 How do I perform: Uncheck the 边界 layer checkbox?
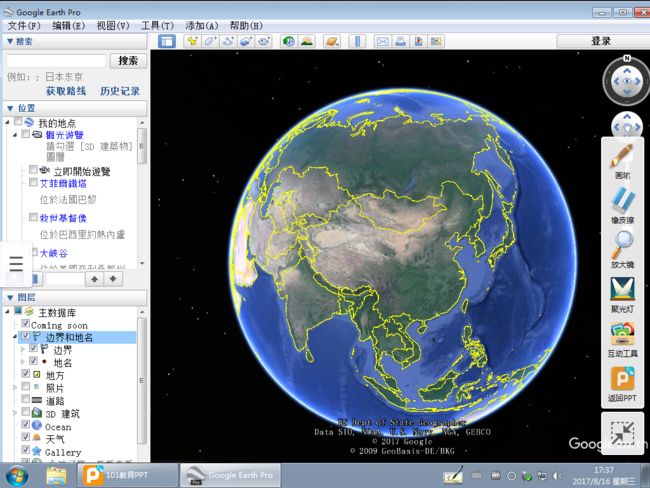point(33,349)
